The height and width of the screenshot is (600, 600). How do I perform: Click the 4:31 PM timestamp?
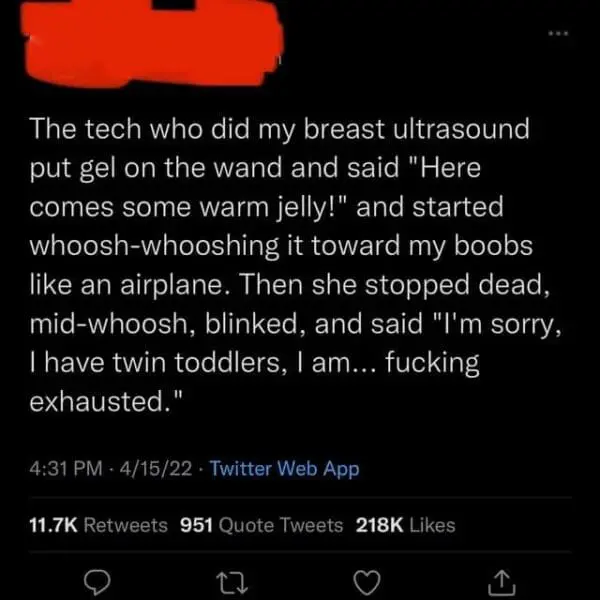point(66,468)
